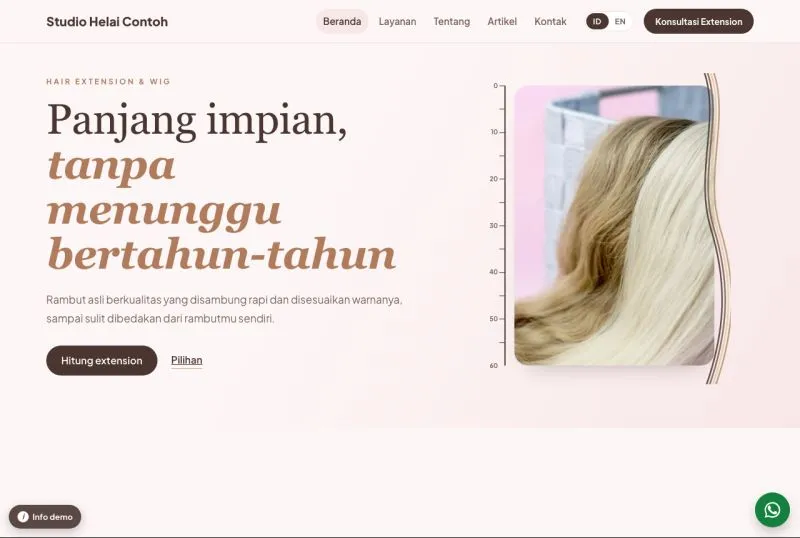
Task: Click the hair extension hero photo
Action: (x=614, y=225)
